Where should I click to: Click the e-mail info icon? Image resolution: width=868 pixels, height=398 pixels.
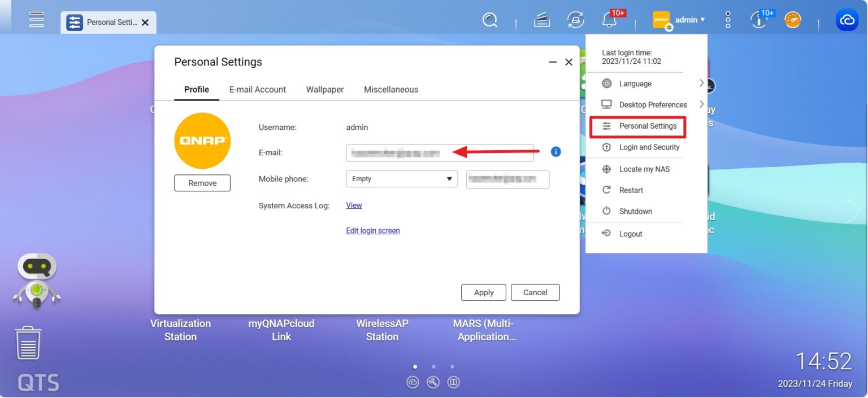click(555, 151)
